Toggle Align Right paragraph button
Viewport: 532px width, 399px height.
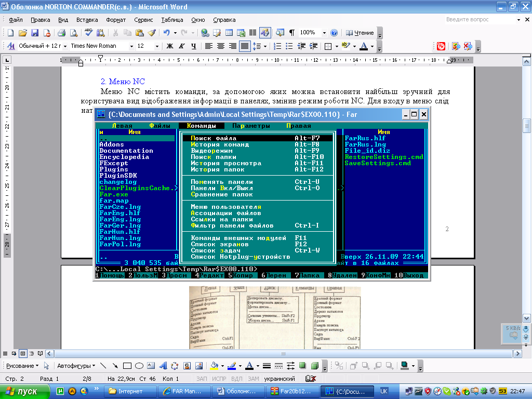232,46
